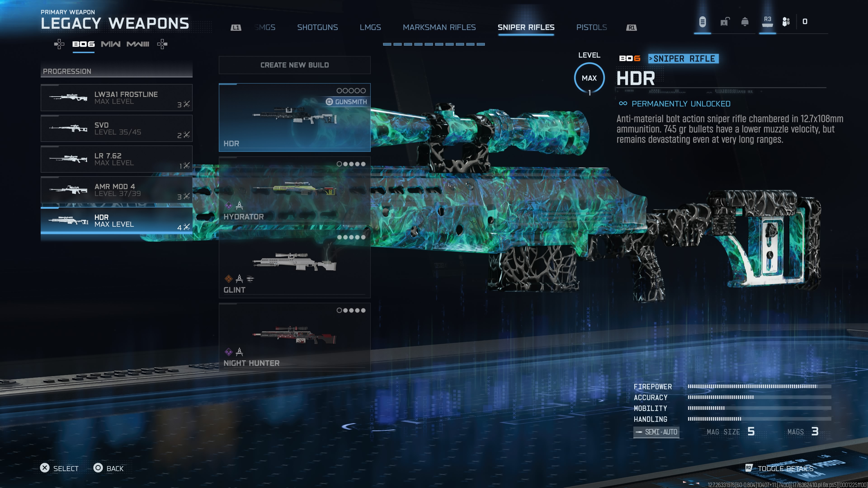Click the R2 Toggle Details icon

748,468
